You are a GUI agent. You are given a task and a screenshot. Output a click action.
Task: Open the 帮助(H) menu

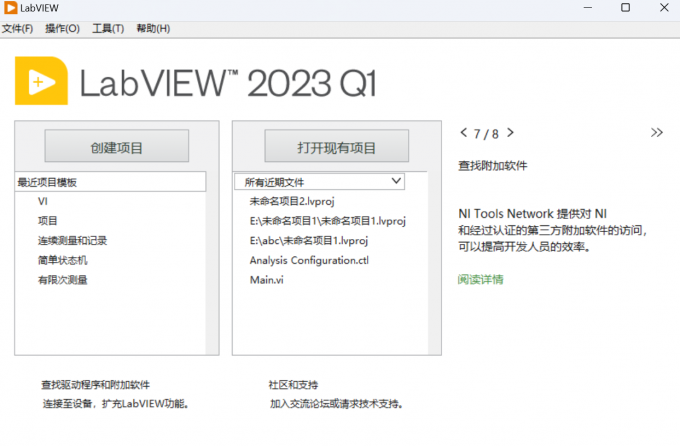click(153, 29)
